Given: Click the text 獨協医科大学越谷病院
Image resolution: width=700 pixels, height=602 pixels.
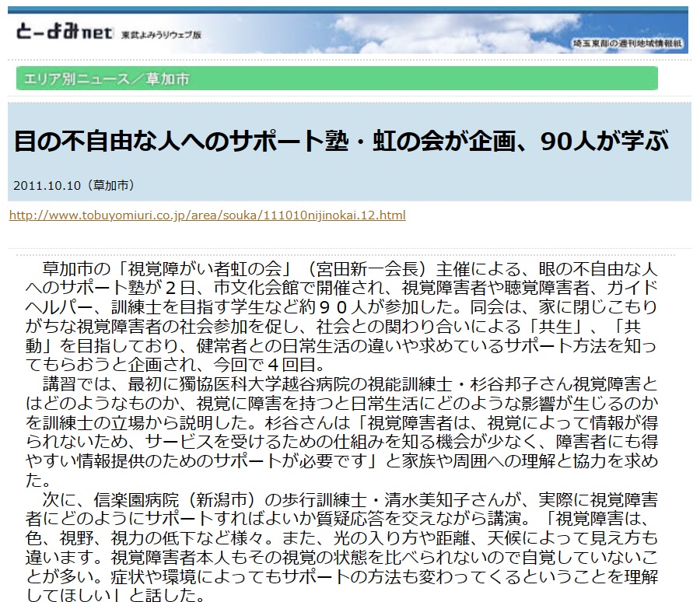Looking at the screenshot, I should pos(264,384).
